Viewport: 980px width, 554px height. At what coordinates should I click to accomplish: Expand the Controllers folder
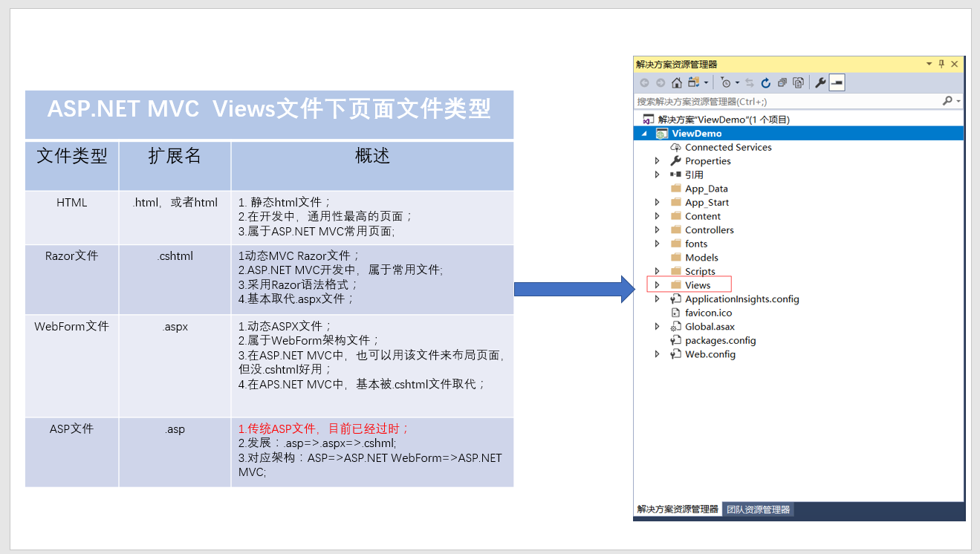[x=657, y=230]
